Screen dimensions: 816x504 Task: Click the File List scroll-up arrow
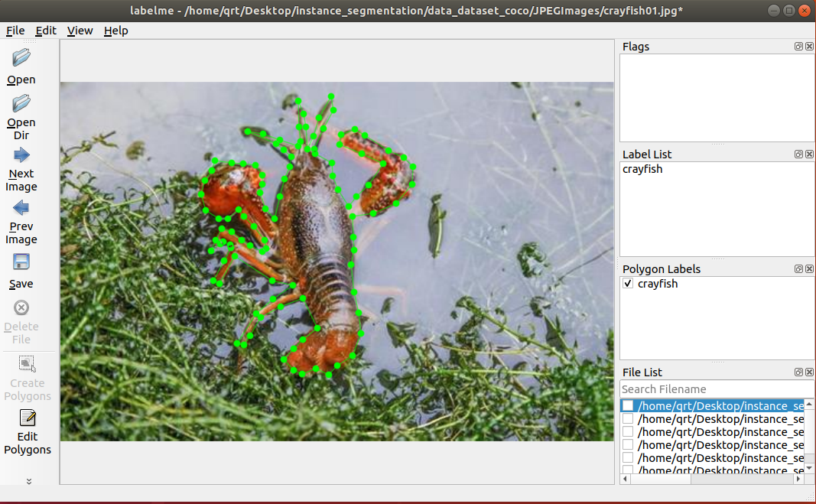click(809, 404)
